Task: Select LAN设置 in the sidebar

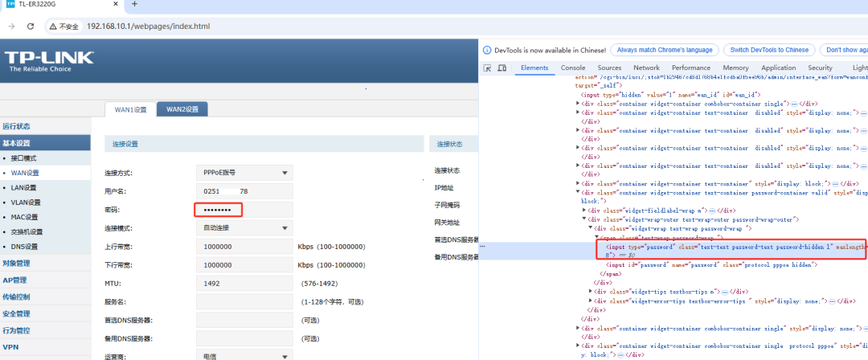Action: tap(24, 187)
